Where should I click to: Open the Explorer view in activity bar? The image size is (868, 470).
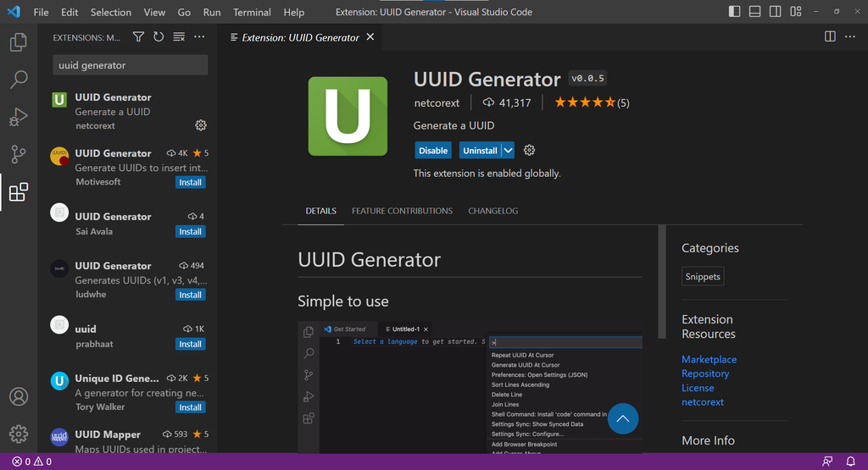point(19,42)
